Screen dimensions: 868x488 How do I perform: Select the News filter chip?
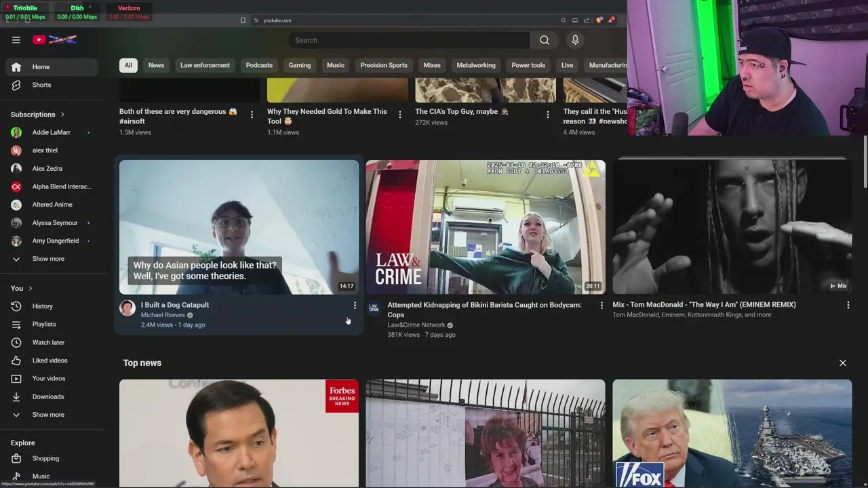[x=156, y=65]
